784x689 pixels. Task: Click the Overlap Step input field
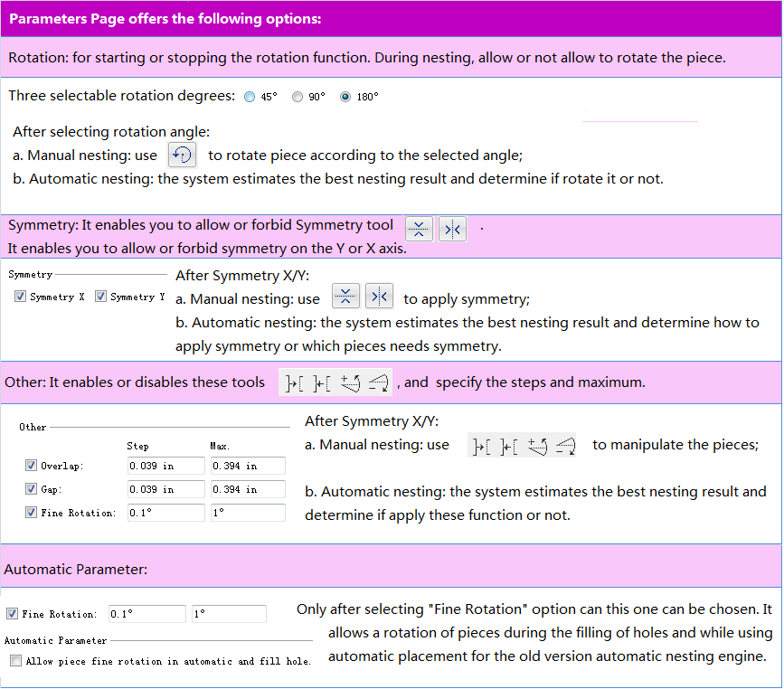click(x=166, y=466)
